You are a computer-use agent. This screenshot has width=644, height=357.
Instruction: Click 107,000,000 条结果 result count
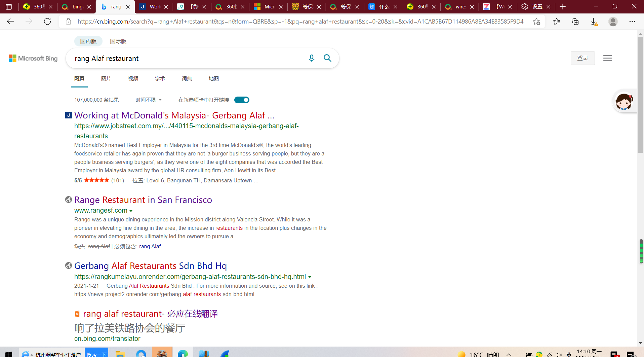tap(96, 100)
